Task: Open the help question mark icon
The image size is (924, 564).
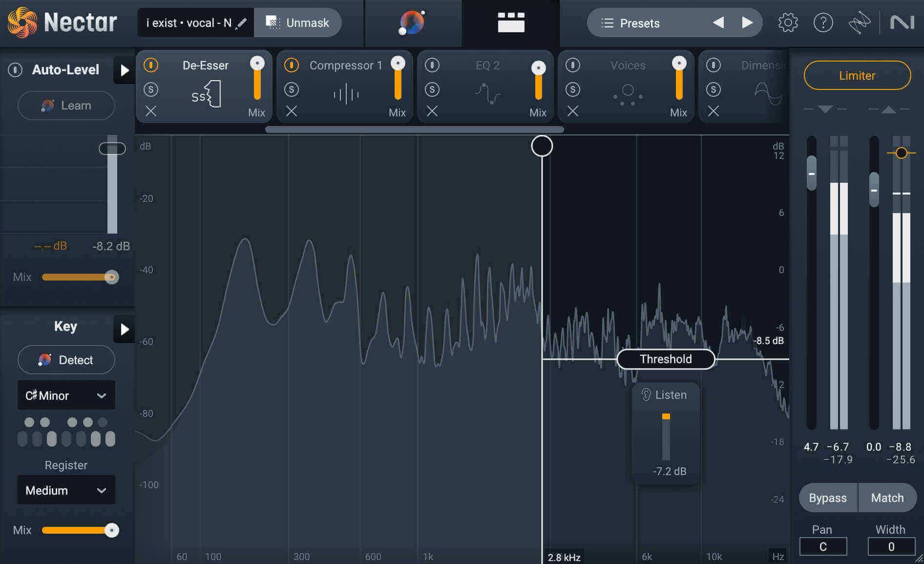Action: (x=823, y=22)
